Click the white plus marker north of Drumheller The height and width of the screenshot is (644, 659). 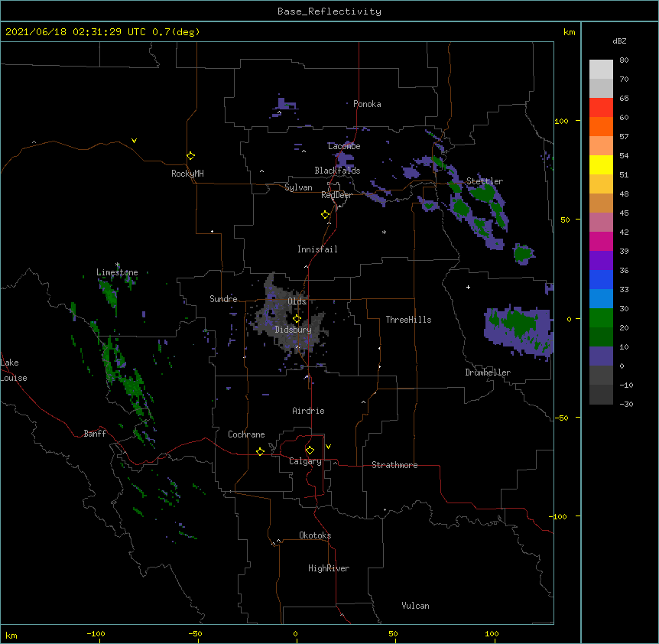pos(468,287)
